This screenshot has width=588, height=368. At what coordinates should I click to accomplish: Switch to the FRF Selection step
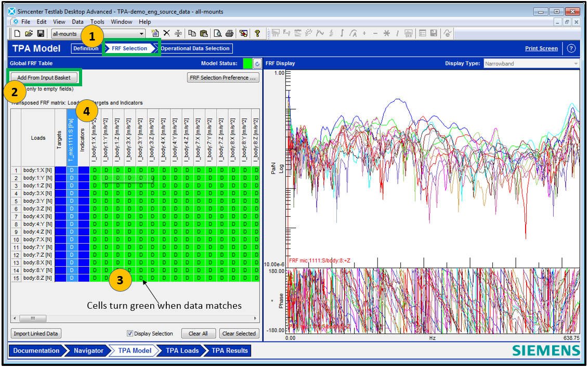click(x=129, y=48)
